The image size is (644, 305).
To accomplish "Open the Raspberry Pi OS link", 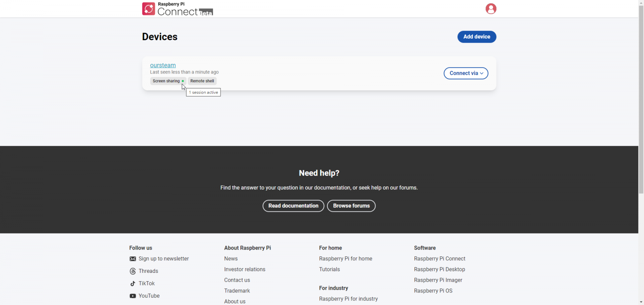I will [433, 291].
